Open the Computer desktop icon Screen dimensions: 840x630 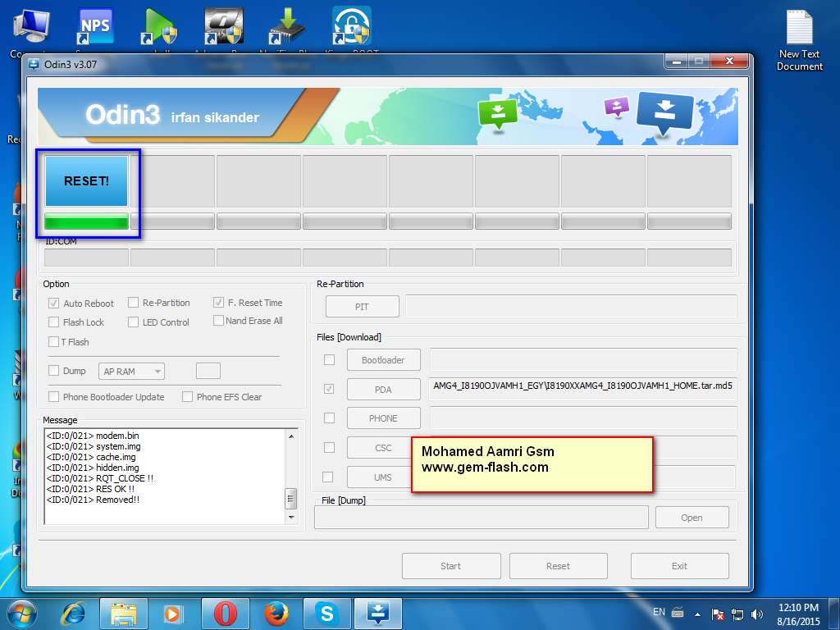31,26
